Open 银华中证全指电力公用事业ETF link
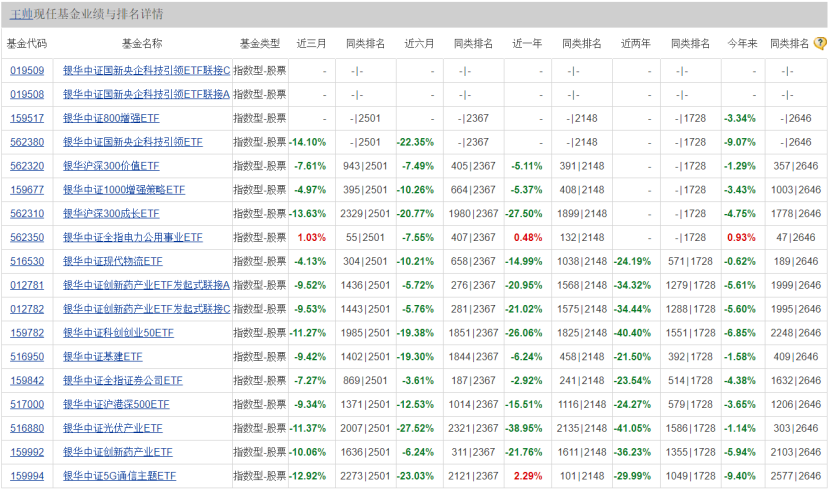This screenshot has width=830, height=492. pyautogui.click(x=133, y=238)
